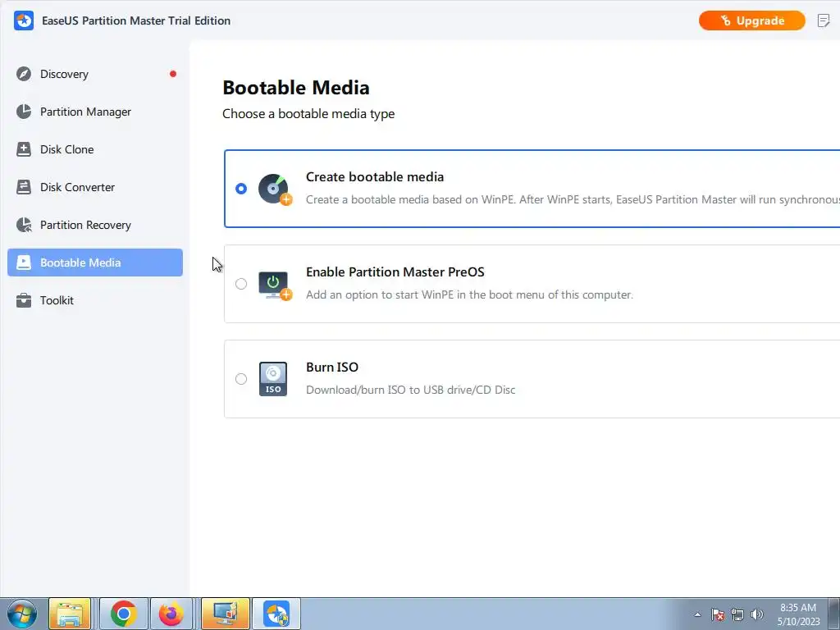Screen dimensions: 840x630
Task: Open Partition Manager from sidebar
Action: [x=95, y=112]
